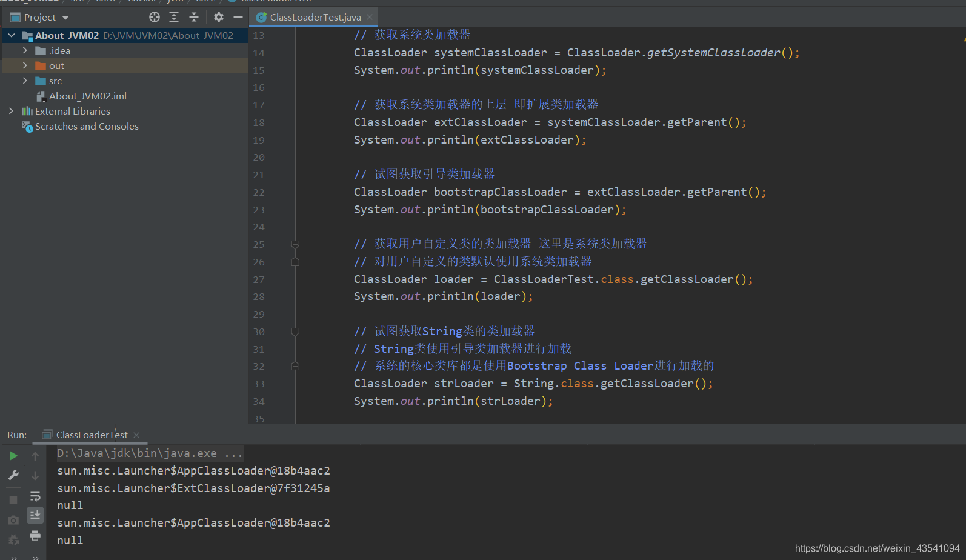966x560 pixels.
Task: Expand the out folder
Action: [x=25, y=65]
